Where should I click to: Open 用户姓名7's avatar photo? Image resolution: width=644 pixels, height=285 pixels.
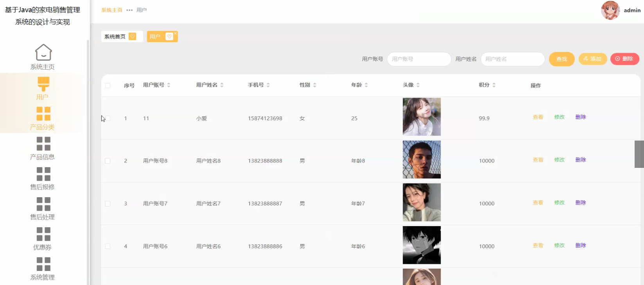pyautogui.click(x=422, y=202)
